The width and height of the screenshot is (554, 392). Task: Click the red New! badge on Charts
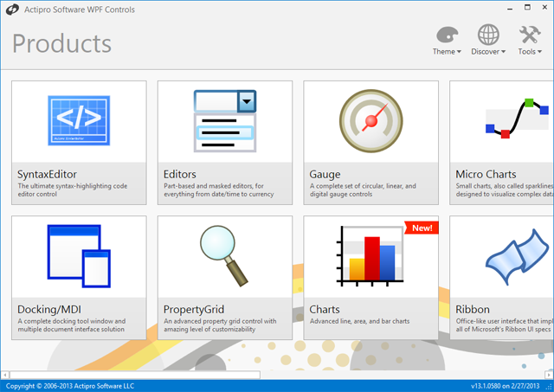pyautogui.click(x=422, y=228)
